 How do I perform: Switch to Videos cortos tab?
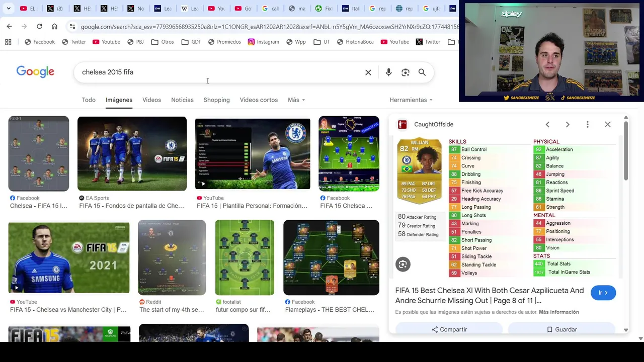pyautogui.click(x=259, y=100)
